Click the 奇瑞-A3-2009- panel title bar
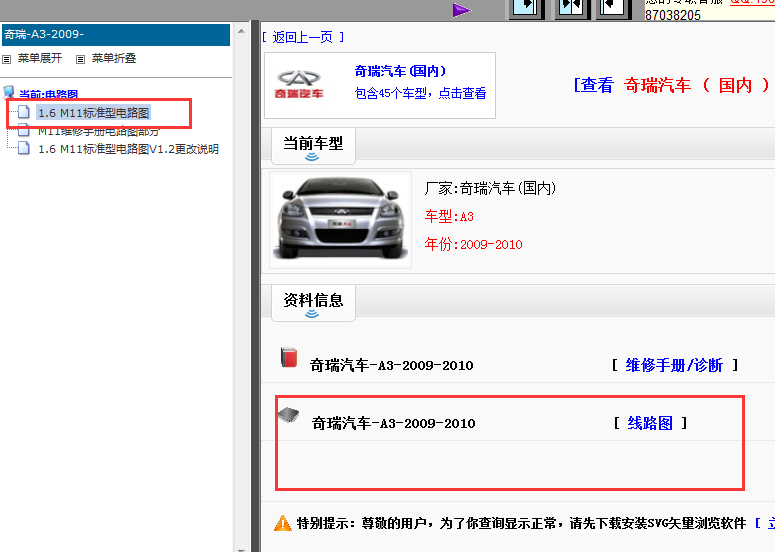 point(116,35)
